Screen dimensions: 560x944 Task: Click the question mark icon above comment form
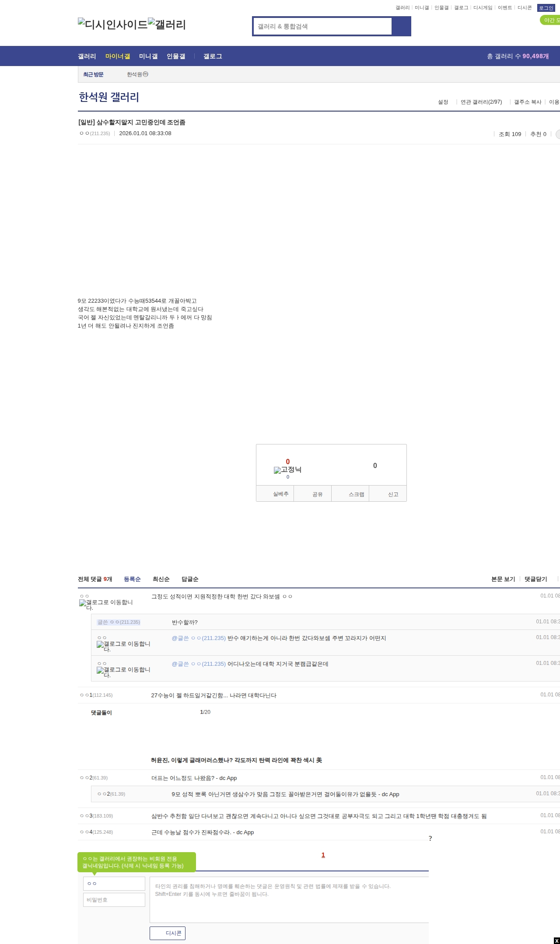click(x=430, y=839)
